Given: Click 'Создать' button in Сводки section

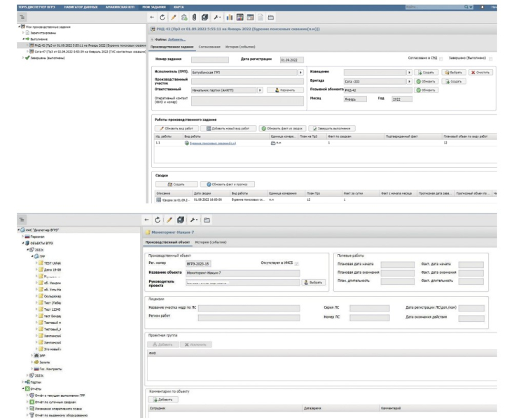Looking at the screenshot, I should (x=176, y=184).
